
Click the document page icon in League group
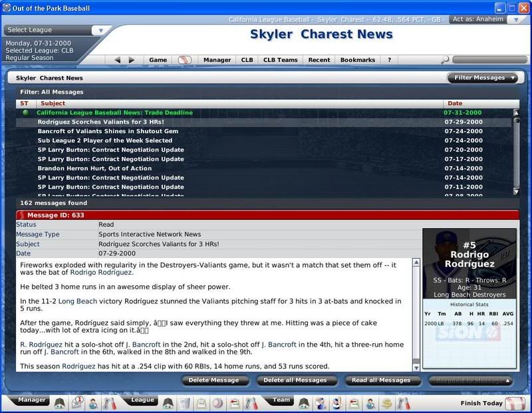185,404
